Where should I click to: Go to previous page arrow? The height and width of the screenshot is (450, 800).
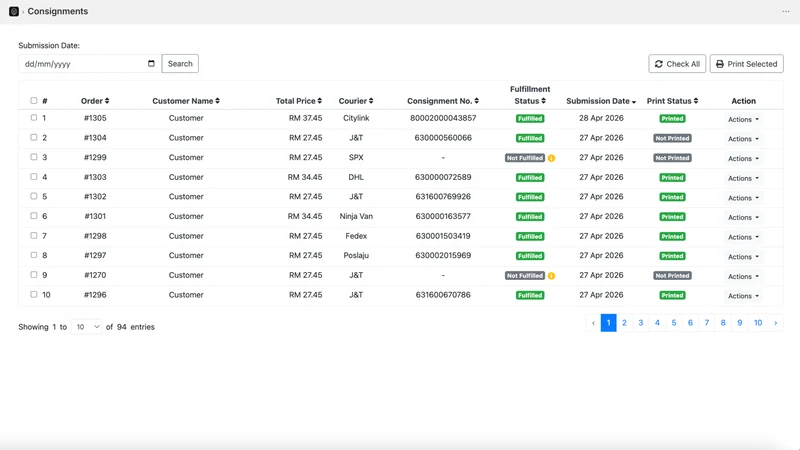(x=593, y=323)
